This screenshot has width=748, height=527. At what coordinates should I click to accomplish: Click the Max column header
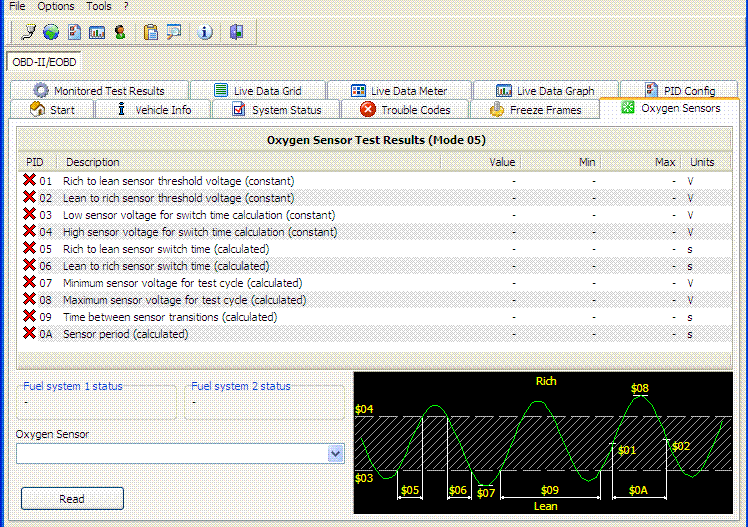641,162
